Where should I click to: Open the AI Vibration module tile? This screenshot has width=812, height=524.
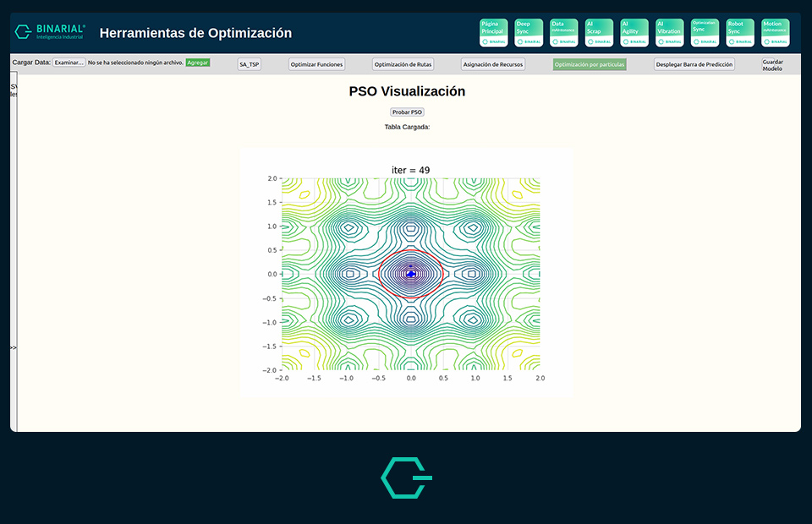[670, 32]
